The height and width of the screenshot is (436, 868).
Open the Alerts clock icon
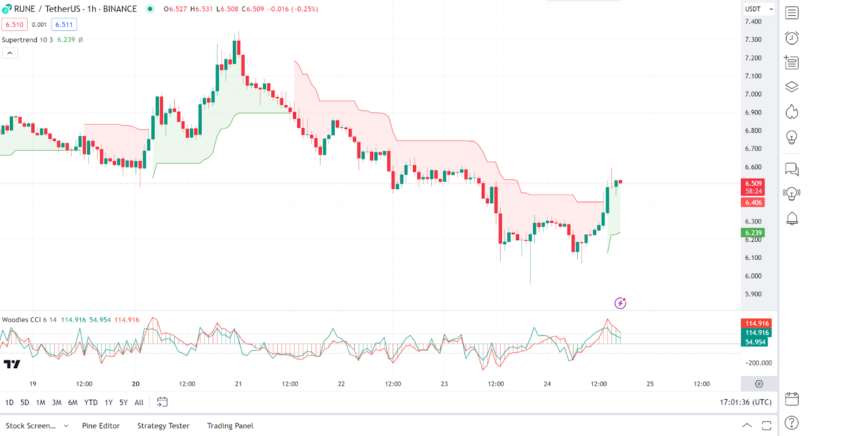click(792, 37)
